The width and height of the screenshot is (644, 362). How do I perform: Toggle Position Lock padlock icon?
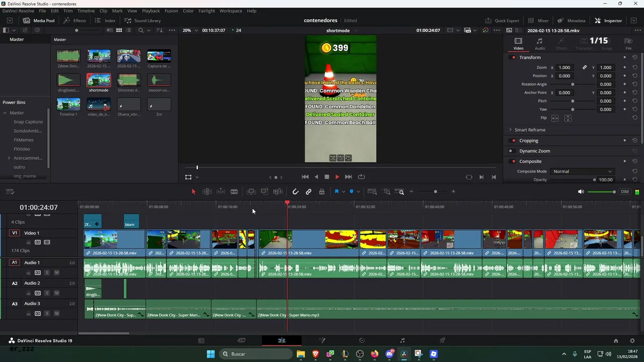coord(321,192)
